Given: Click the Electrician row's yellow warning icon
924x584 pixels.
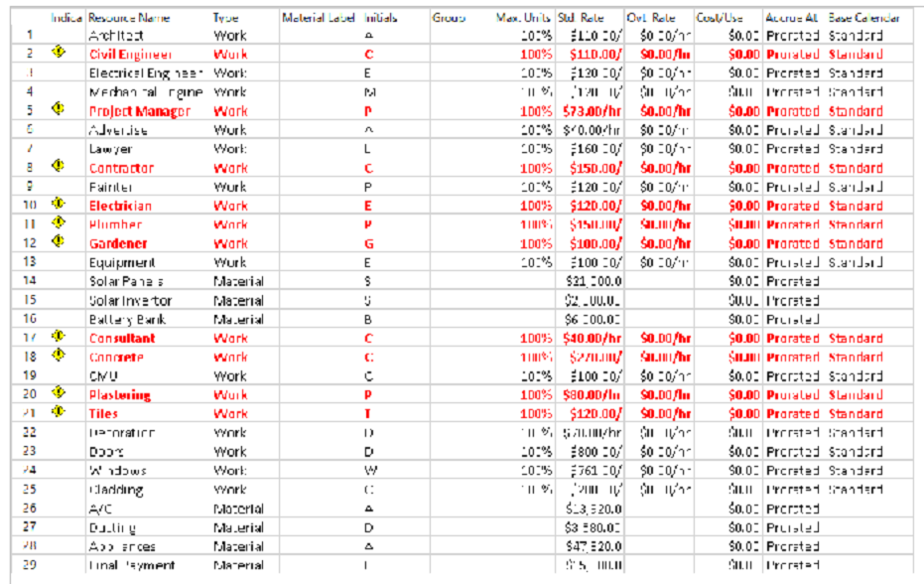Looking at the screenshot, I should tap(59, 204).
